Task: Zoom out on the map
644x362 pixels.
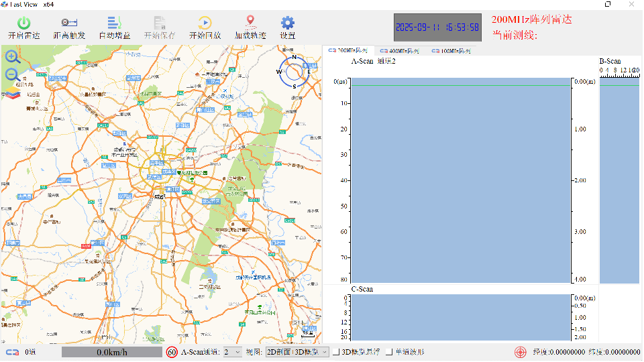Action: (x=13, y=74)
